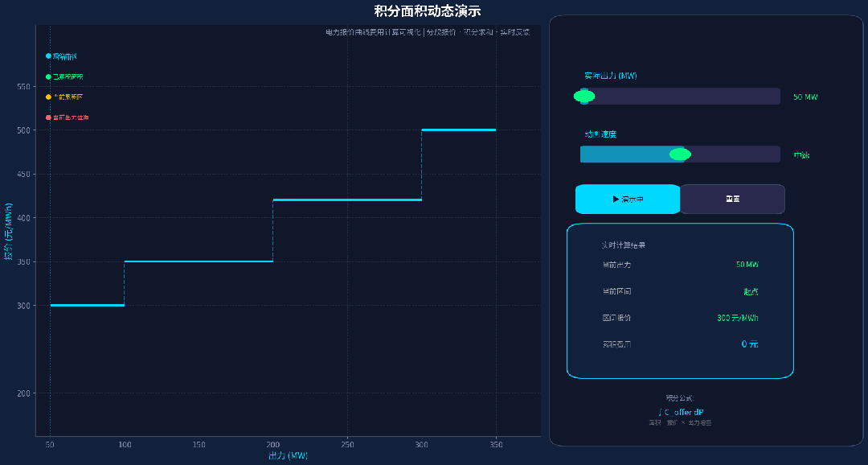868x465 pixels.
Task: Click the 500 元/MWh curve segment
Action: click(x=459, y=130)
